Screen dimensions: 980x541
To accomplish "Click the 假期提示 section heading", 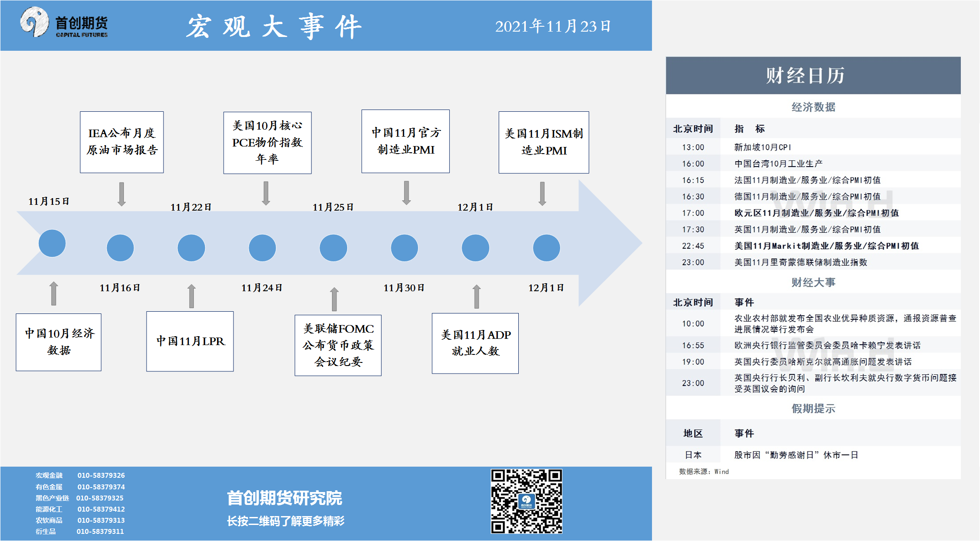I will [813, 408].
